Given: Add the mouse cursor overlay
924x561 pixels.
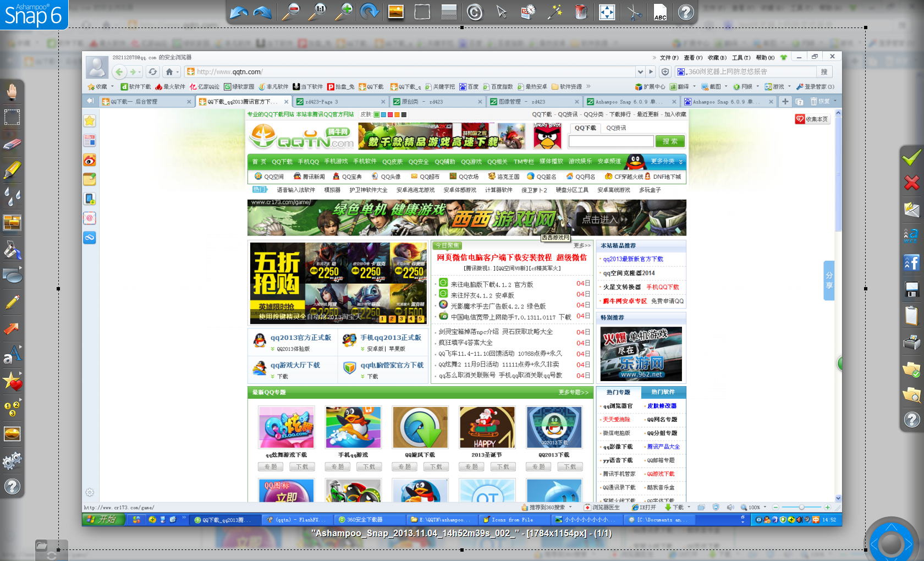Looking at the screenshot, I should pyautogui.click(x=501, y=12).
